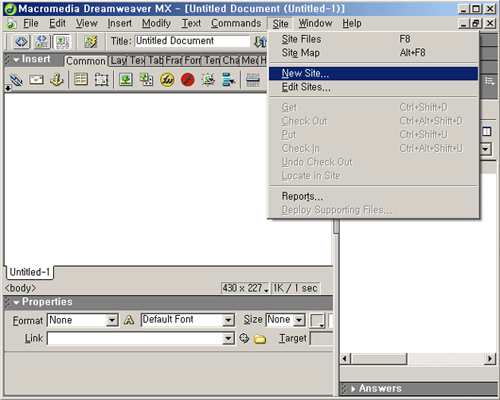Close the open Site menu
This screenshot has width=500, height=400.
280,24
